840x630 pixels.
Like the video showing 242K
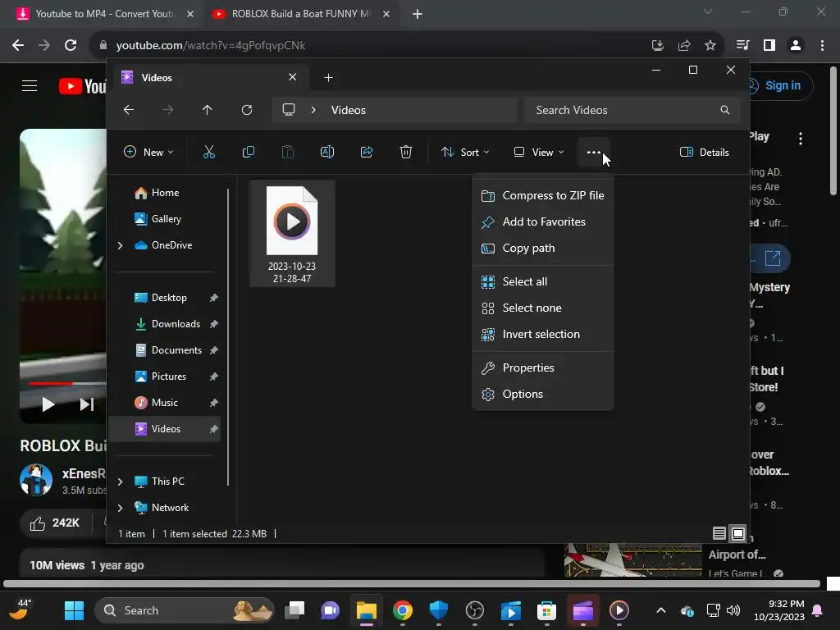[x=55, y=523]
